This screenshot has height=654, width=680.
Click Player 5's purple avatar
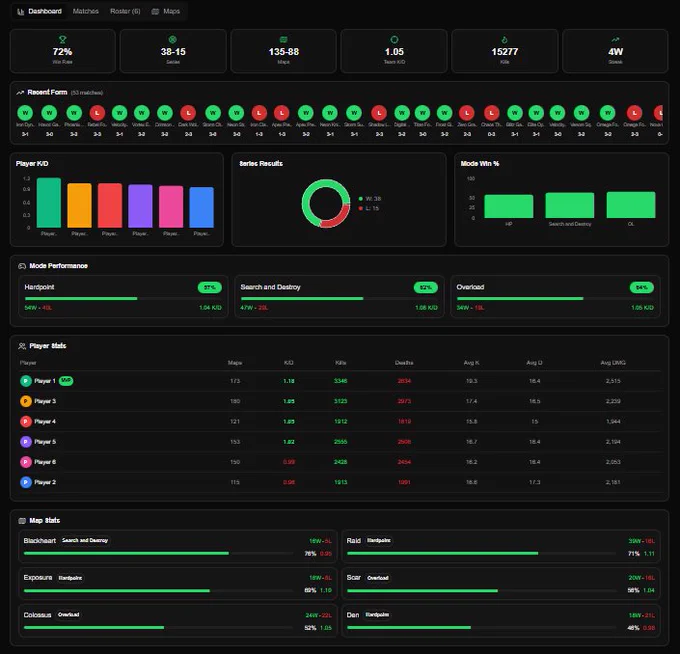(26, 442)
